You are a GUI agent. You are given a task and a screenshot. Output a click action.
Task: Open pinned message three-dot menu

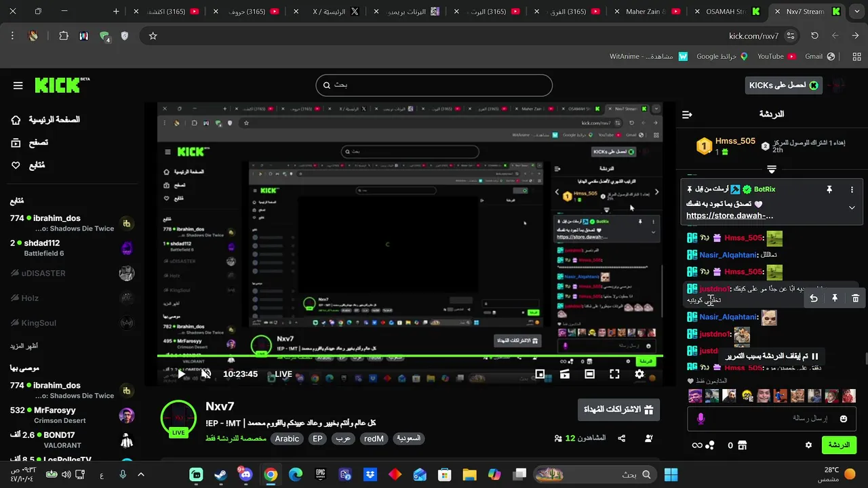852,190
